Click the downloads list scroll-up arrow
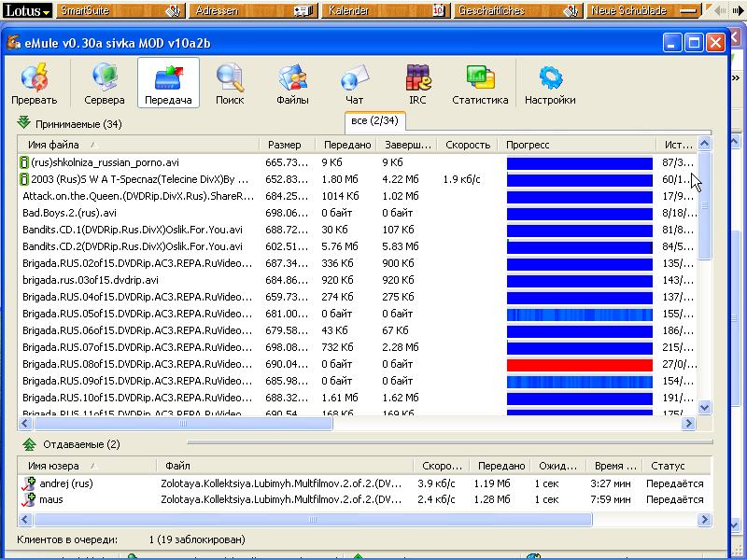Screen dimensions: 747x560 click(704, 144)
